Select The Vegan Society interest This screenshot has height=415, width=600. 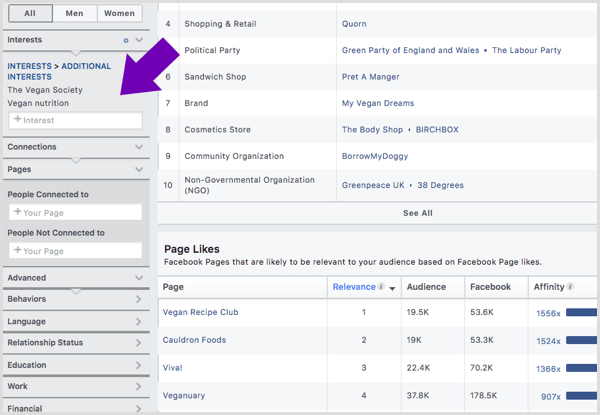click(x=45, y=90)
